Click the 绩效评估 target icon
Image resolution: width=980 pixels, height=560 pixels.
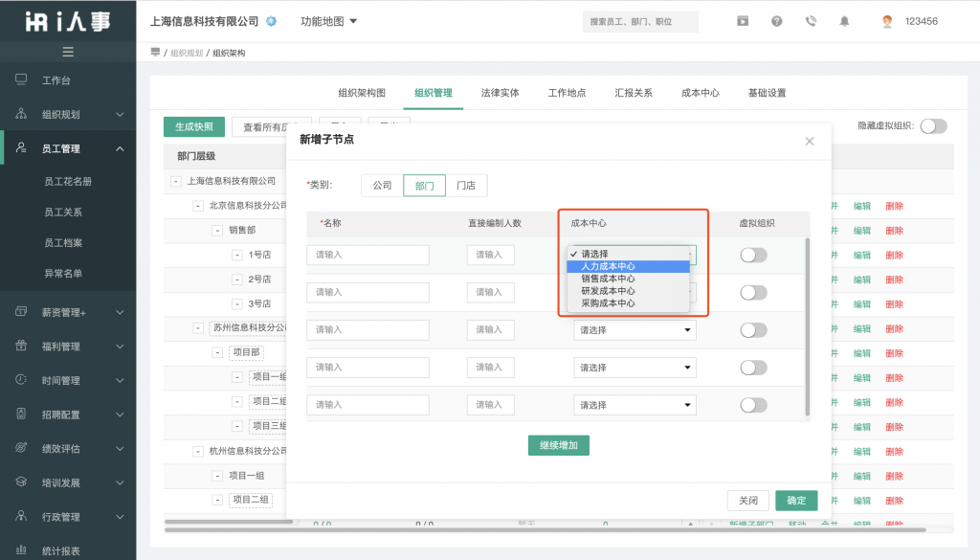(x=21, y=447)
